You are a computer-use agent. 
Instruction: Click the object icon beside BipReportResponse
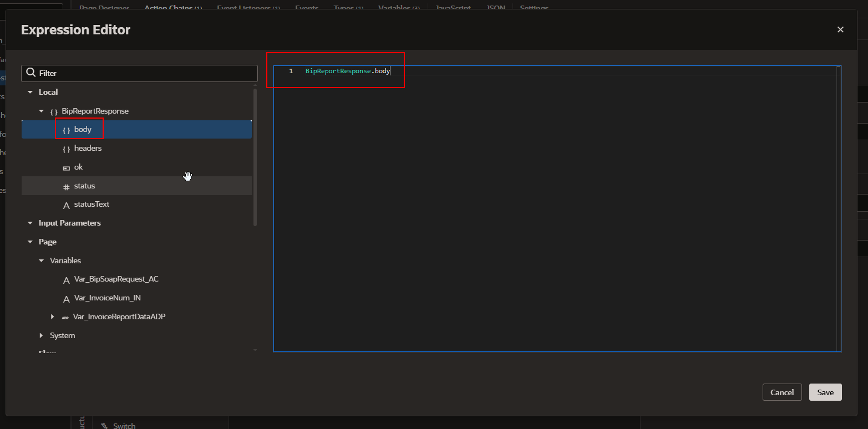[54, 111]
